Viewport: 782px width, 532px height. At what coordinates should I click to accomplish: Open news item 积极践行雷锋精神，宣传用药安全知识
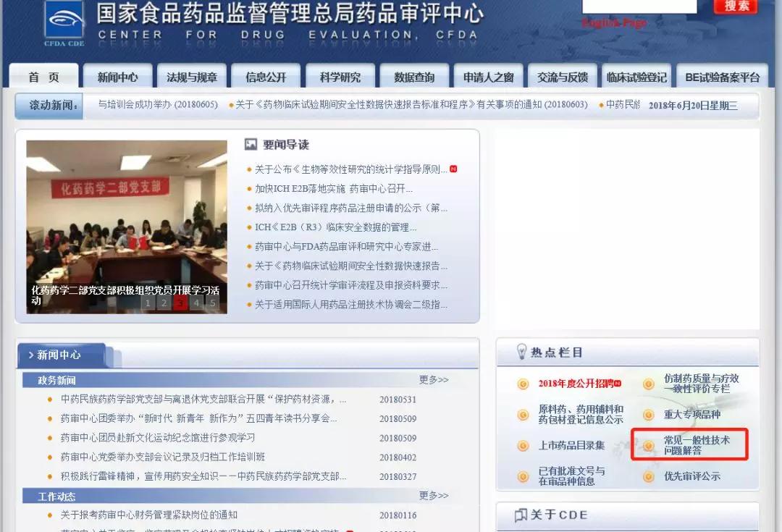tap(203, 477)
